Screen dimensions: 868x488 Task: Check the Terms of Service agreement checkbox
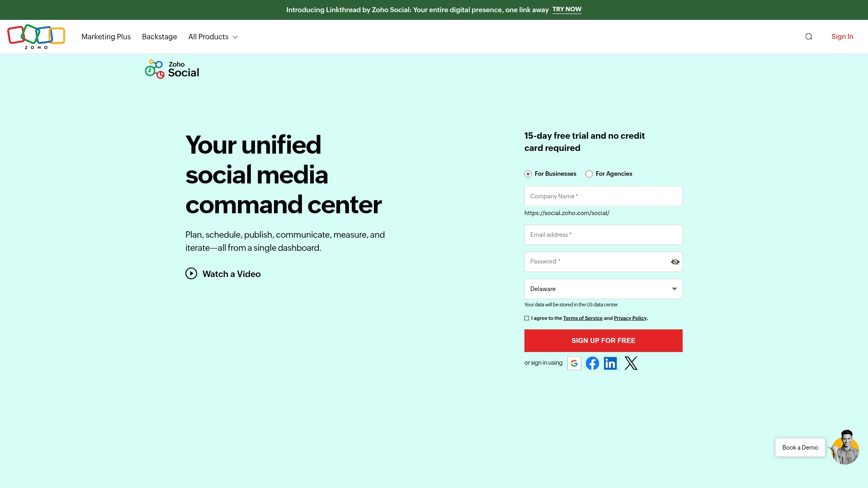(526, 318)
